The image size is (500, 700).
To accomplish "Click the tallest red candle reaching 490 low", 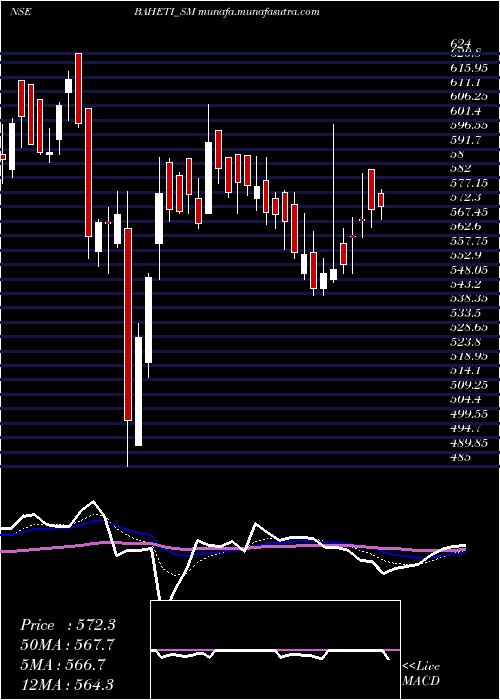I will (x=128, y=325).
